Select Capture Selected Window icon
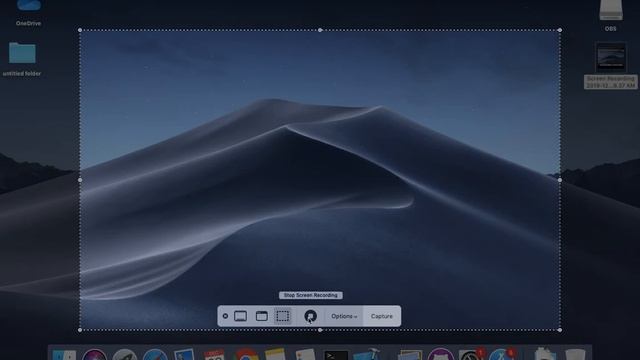The image size is (640, 360). pyautogui.click(x=262, y=316)
